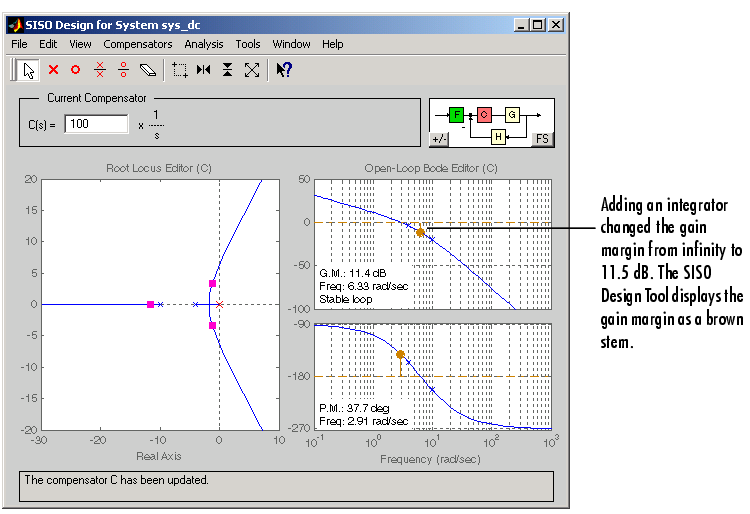Open the Help menu
The height and width of the screenshot is (514, 750).
click(x=332, y=44)
